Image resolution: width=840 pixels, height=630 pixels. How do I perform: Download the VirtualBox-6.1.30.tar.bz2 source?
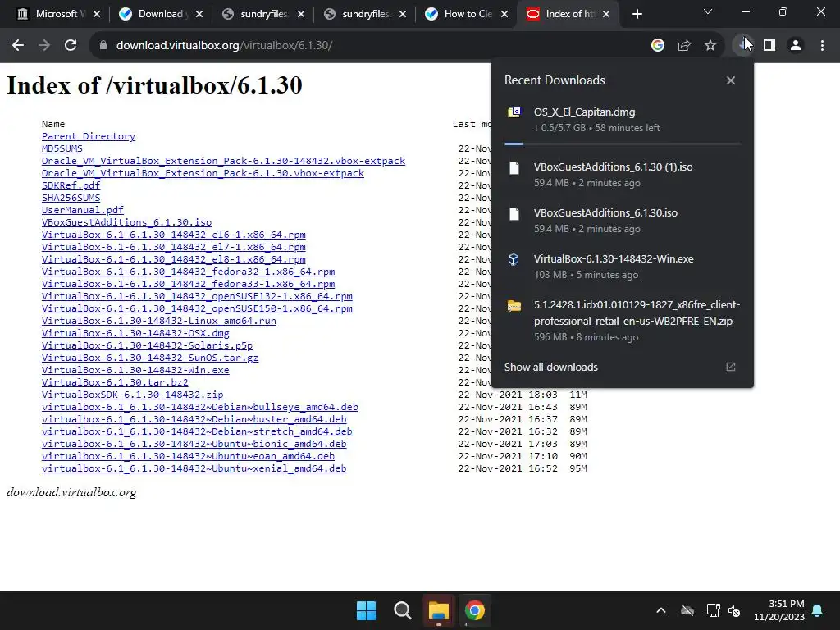click(115, 382)
